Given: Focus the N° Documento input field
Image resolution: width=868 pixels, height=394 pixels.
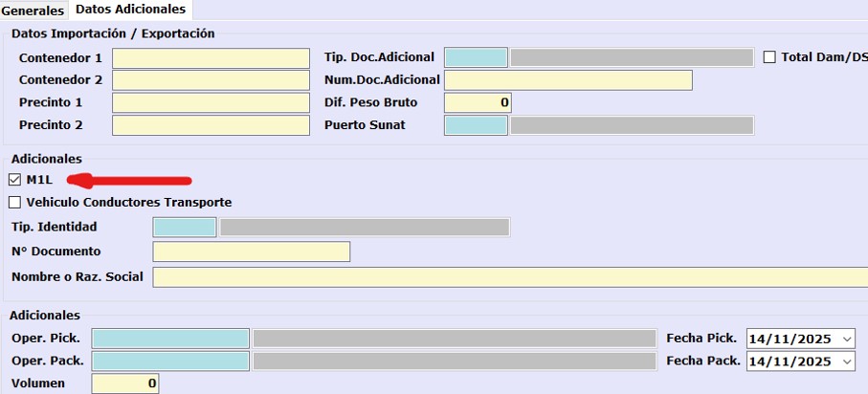Looking at the screenshot, I should (251, 252).
